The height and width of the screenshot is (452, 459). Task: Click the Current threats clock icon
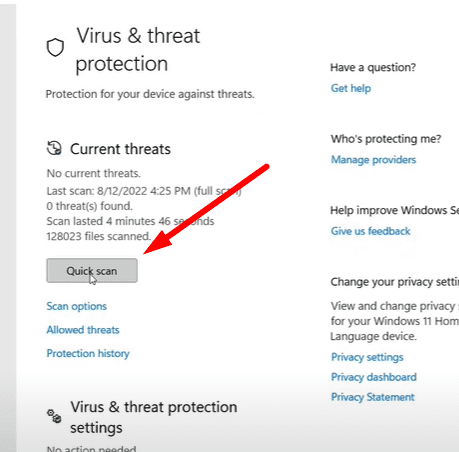[x=54, y=148]
